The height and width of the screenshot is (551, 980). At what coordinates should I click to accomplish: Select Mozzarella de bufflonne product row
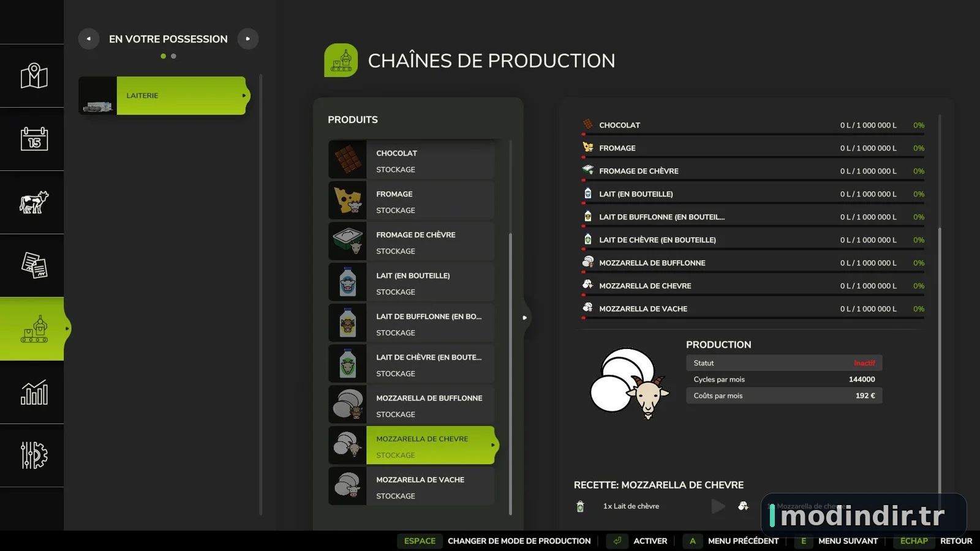coord(411,405)
